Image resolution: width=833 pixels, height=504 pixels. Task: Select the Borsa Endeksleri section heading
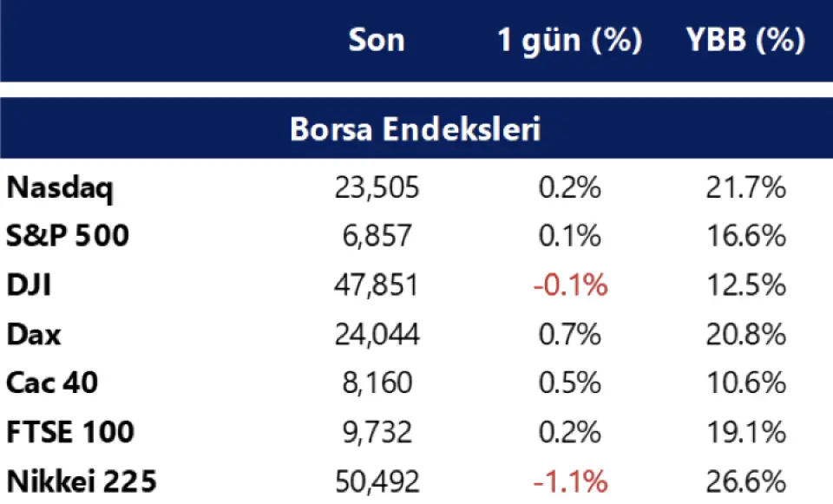point(416,129)
